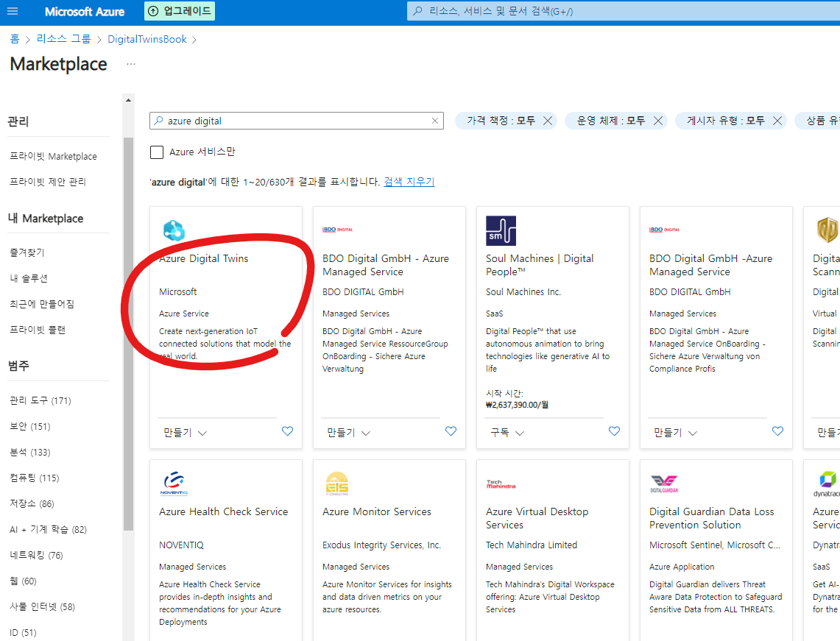Screen dimensions: 840x641
Task: Expand 만들기 on BDO Digital GmbH -Azure card
Action: pyautogui.click(x=676, y=433)
